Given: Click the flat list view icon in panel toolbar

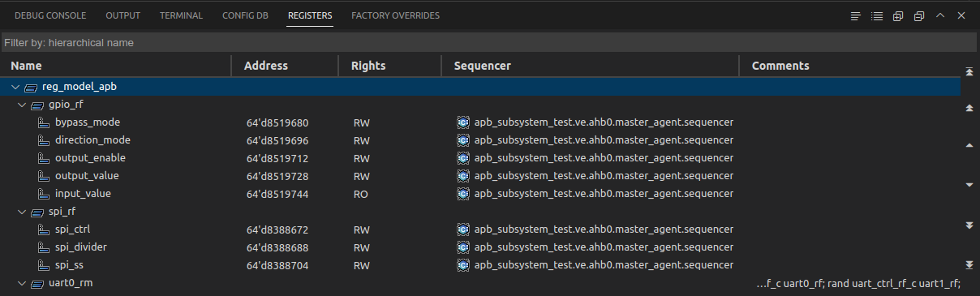Looking at the screenshot, I should point(855,15).
